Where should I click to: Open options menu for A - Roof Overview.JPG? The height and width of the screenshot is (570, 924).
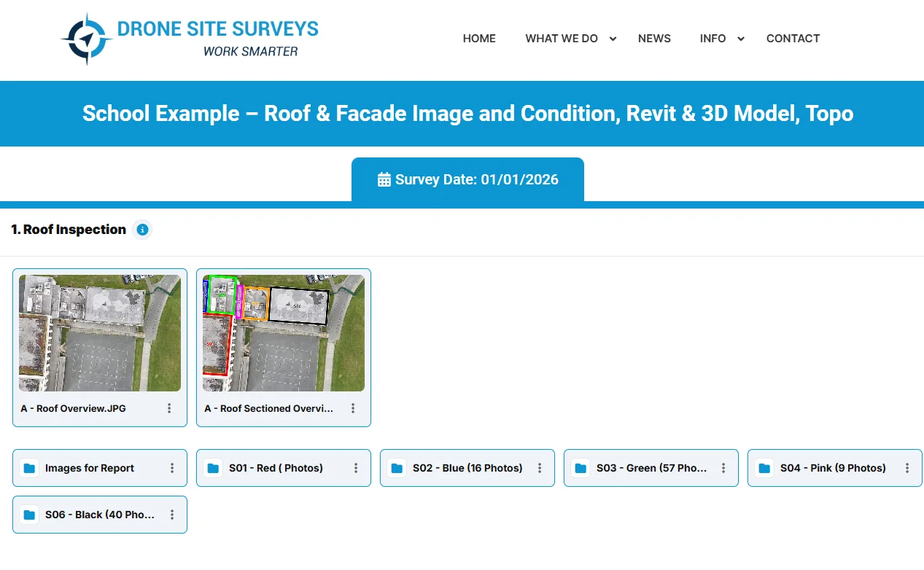[169, 408]
